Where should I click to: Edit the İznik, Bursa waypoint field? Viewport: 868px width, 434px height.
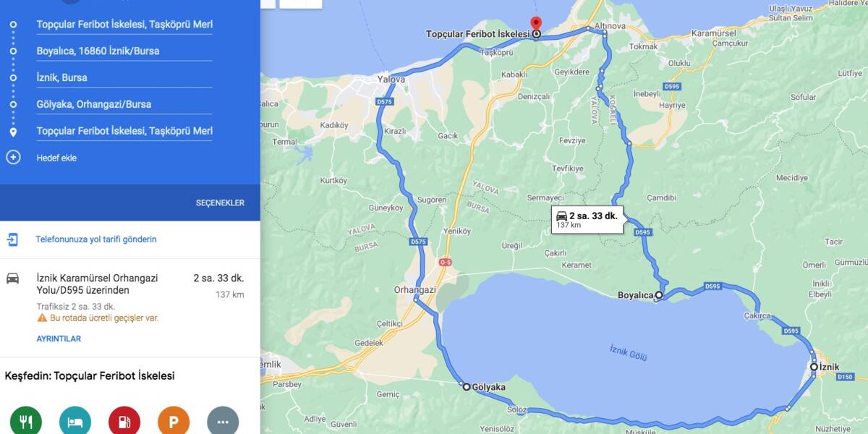[x=124, y=78]
